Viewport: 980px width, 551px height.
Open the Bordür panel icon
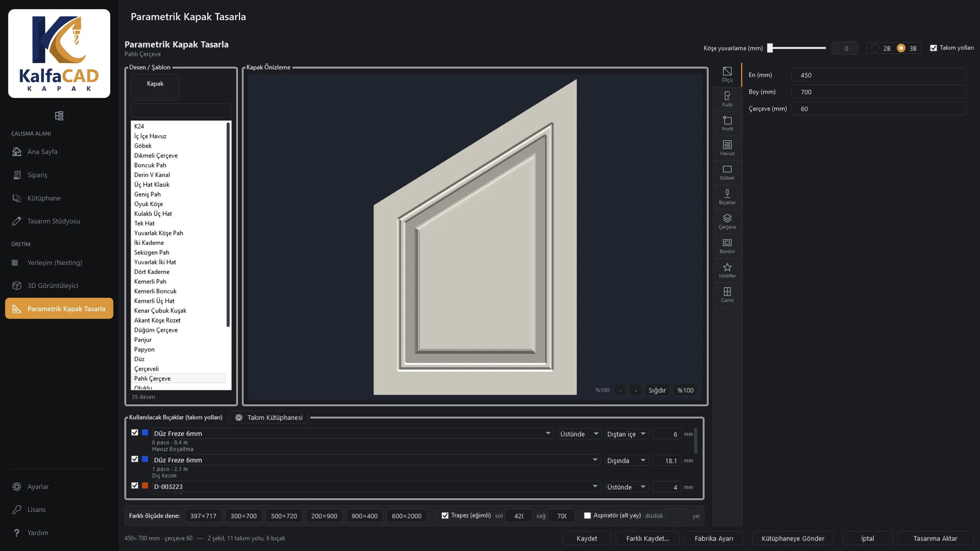click(727, 246)
